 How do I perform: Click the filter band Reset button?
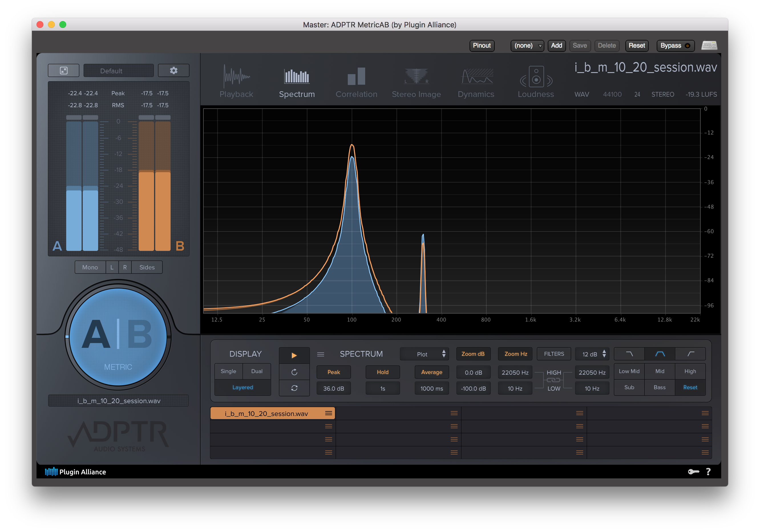tap(690, 387)
